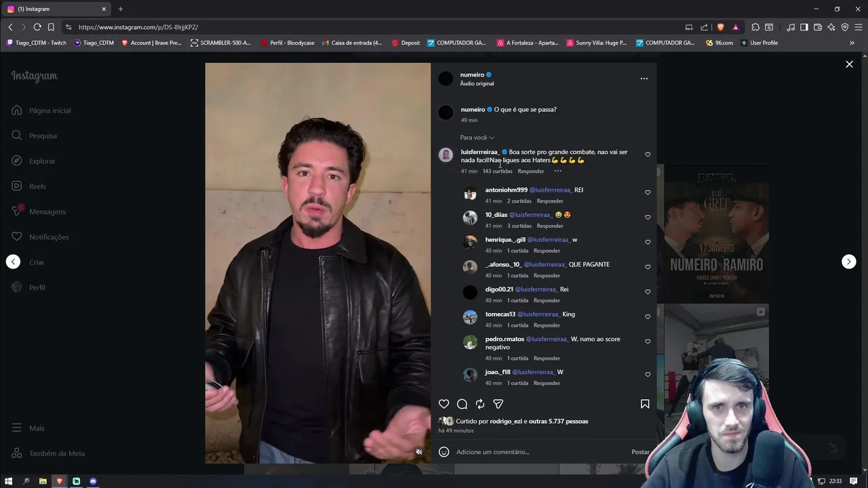Like antoniohm999 reply heart

pyautogui.click(x=648, y=192)
